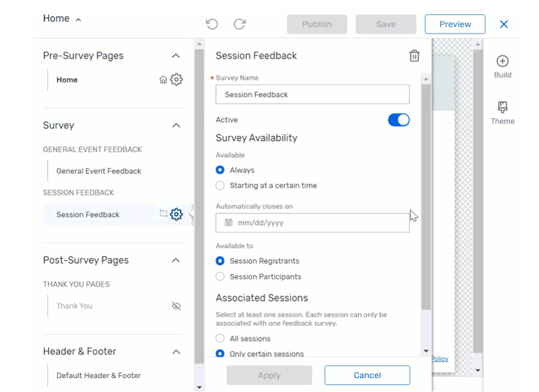
Task: Click the Preview button
Action: [x=455, y=24]
